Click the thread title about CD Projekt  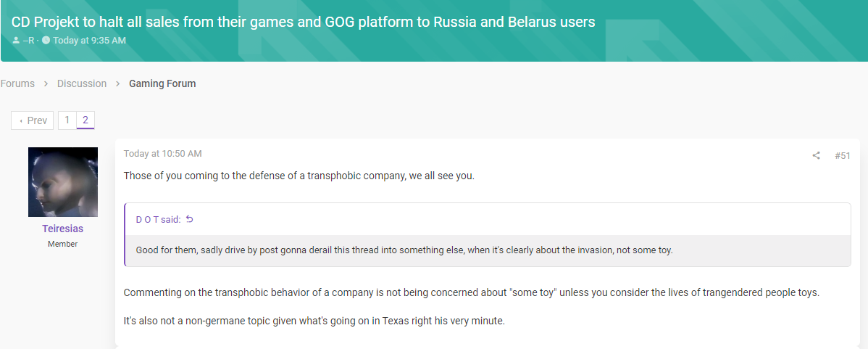pyautogui.click(x=303, y=22)
